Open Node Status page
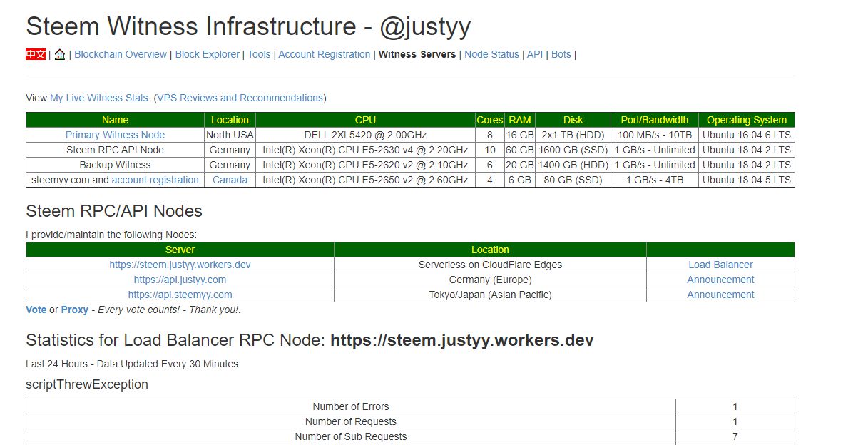The height and width of the screenshot is (445, 868). [491, 54]
